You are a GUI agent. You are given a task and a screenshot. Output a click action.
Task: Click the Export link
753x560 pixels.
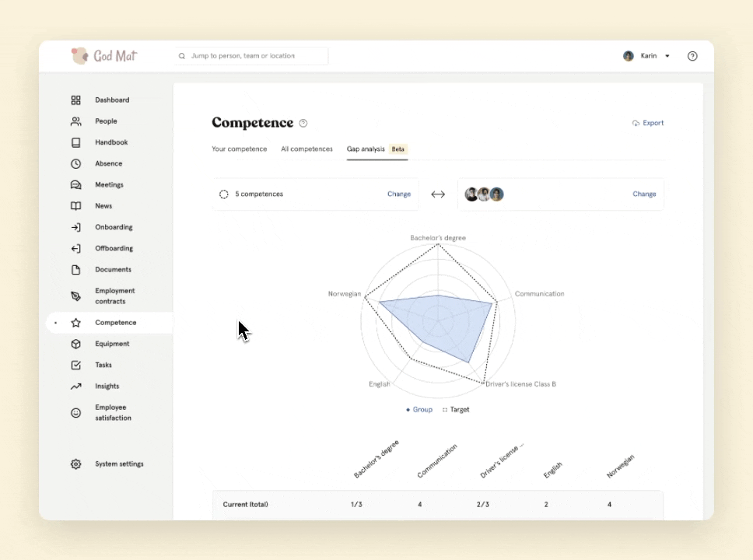pyautogui.click(x=648, y=122)
